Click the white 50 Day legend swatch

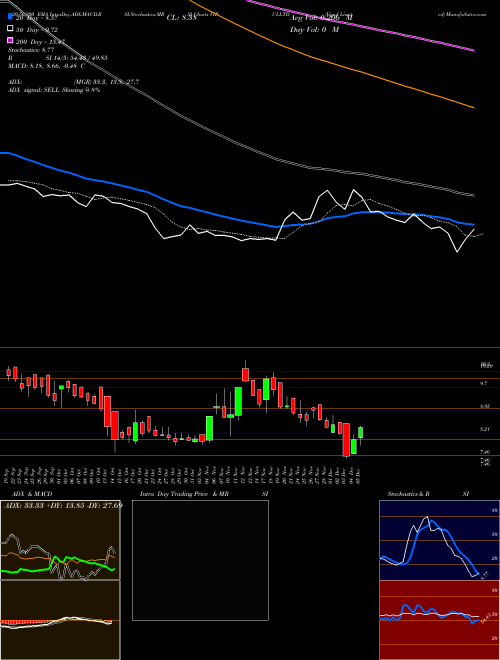tap(11, 29)
